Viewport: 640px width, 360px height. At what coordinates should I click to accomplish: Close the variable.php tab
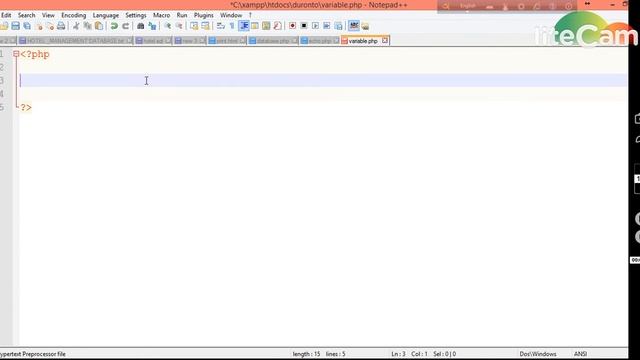pyautogui.click(x=384, y=40)
